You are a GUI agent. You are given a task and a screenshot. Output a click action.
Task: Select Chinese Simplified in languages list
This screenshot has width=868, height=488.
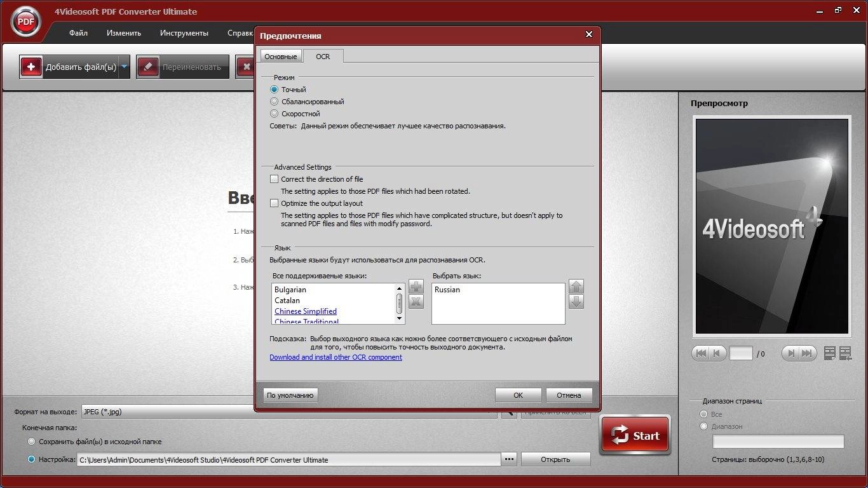[306, 311]
